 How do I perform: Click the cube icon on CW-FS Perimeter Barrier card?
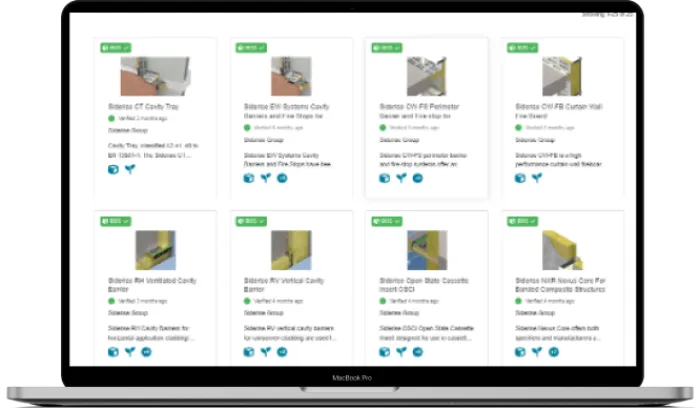(384, 178)
